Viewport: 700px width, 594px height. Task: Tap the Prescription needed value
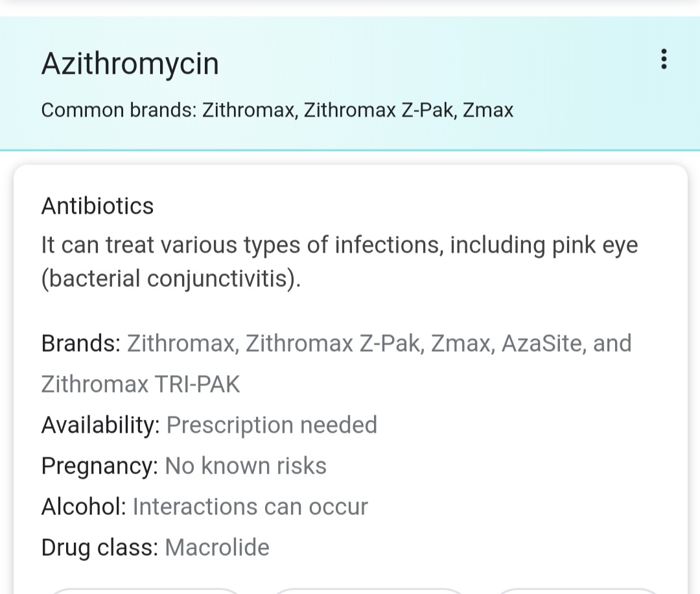tap(272, 425)
